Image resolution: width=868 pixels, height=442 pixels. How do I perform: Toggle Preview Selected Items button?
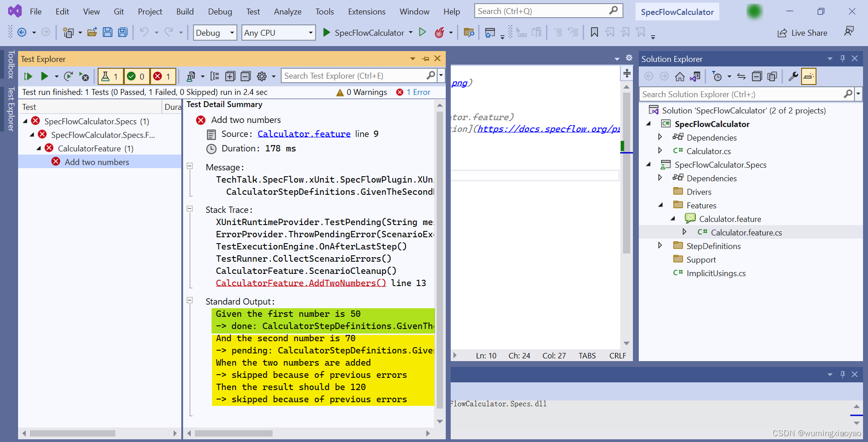pos(809,76)
